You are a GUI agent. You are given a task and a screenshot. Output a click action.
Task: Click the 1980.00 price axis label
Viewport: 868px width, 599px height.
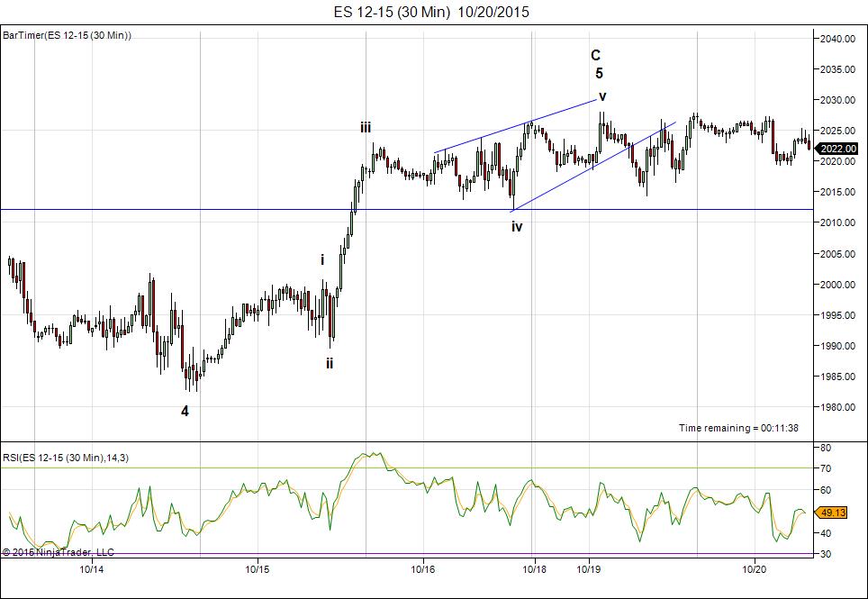pos(839,407)
